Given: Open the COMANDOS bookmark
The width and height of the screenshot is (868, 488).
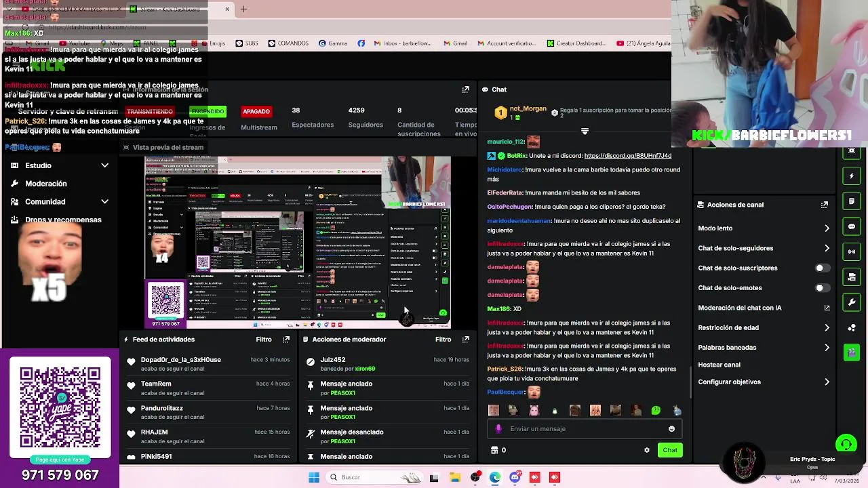Looking at the screenshot, I should (288, 43).
